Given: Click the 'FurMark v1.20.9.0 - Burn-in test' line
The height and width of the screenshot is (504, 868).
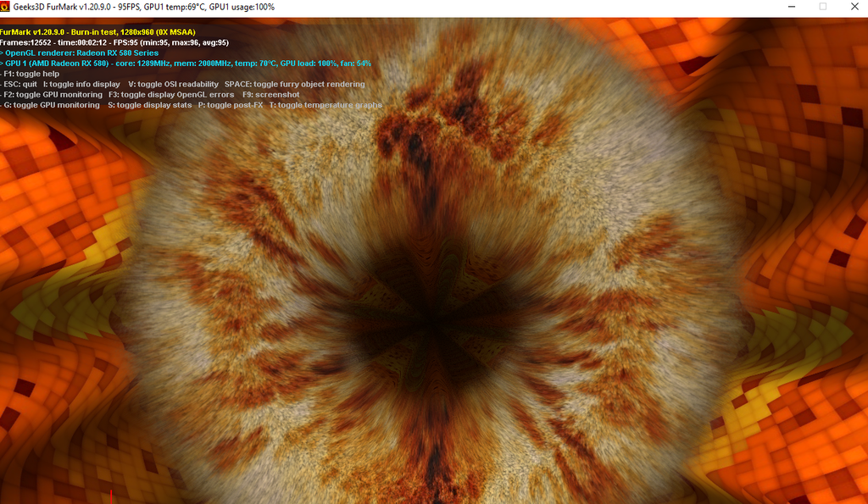Looking at the screenshot, I should click(98, 32).
